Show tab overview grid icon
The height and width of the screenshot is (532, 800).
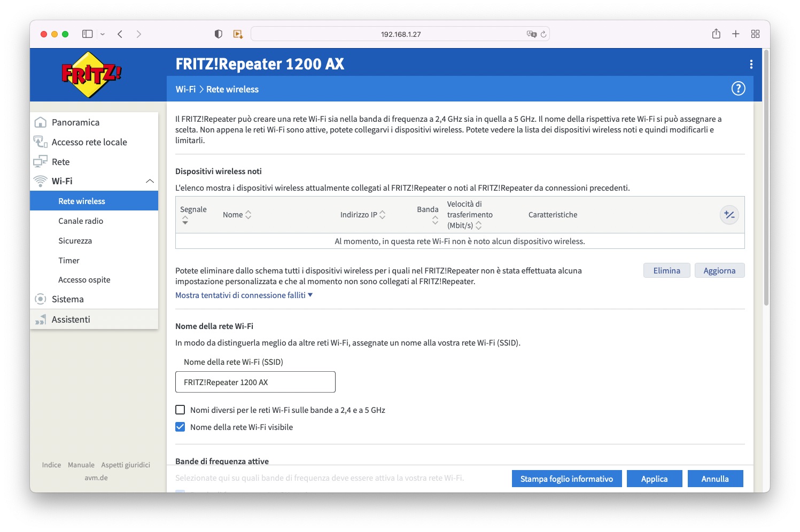[x=755, y=34]
